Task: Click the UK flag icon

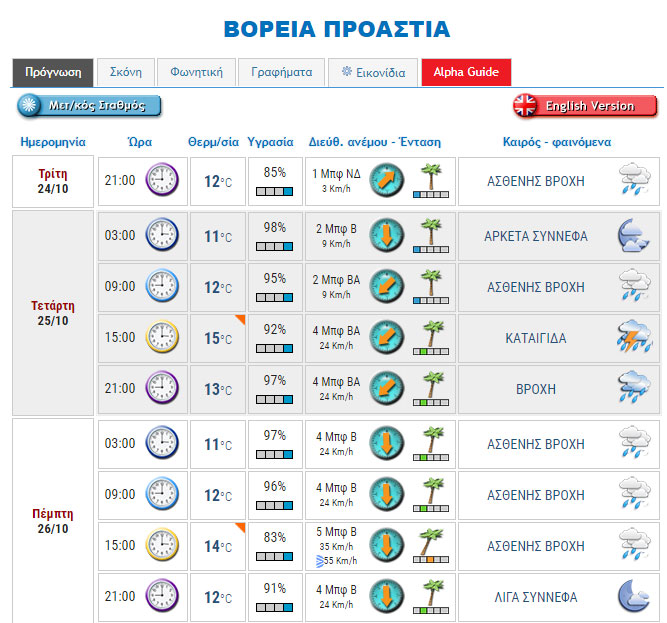Action: coord(525,106)
